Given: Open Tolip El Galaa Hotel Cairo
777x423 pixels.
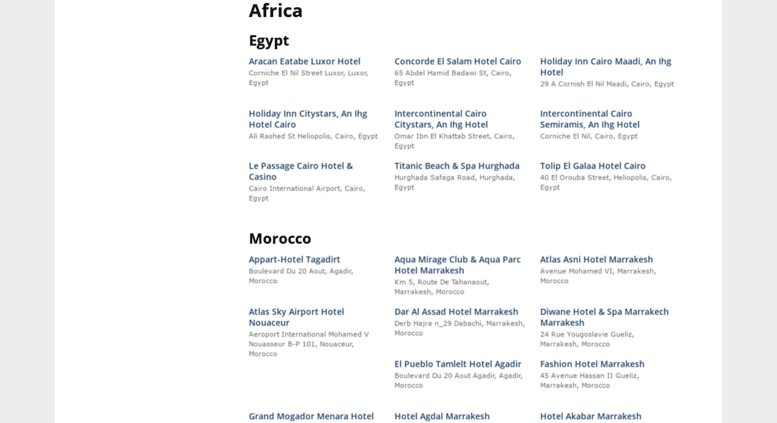Looking at the screenshot, I should click(x=593, y=166).
